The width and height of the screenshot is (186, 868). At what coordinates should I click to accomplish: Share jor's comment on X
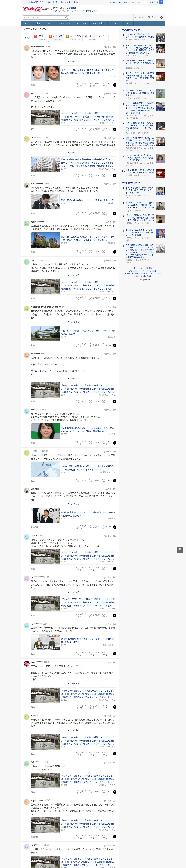[115, 654]
